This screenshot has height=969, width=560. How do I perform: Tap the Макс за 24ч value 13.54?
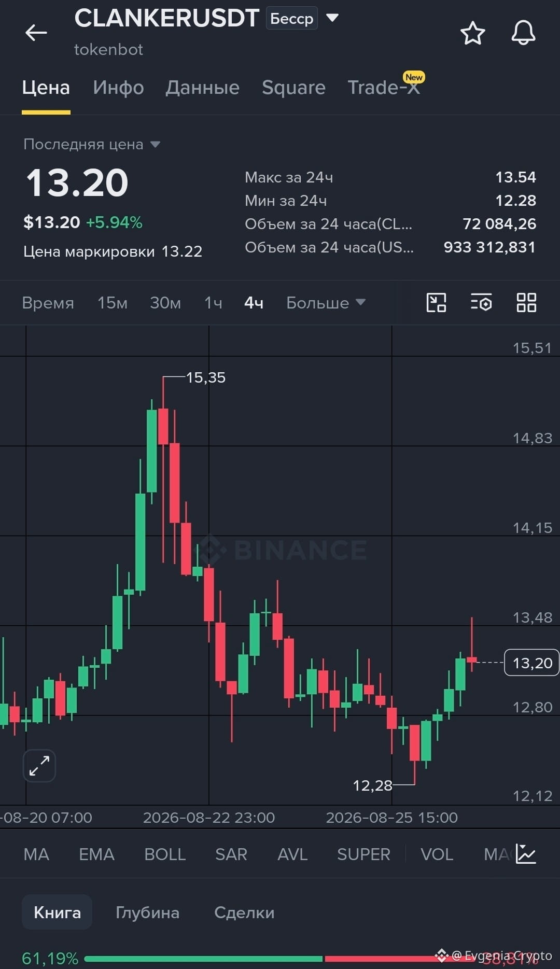pyautogui.click(x=515, y=177)
